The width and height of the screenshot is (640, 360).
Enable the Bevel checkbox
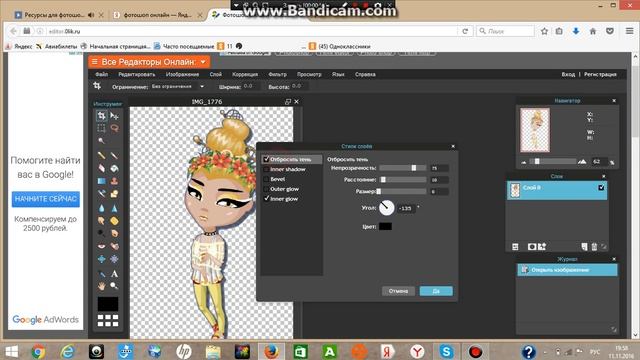(x=266, y=179)
